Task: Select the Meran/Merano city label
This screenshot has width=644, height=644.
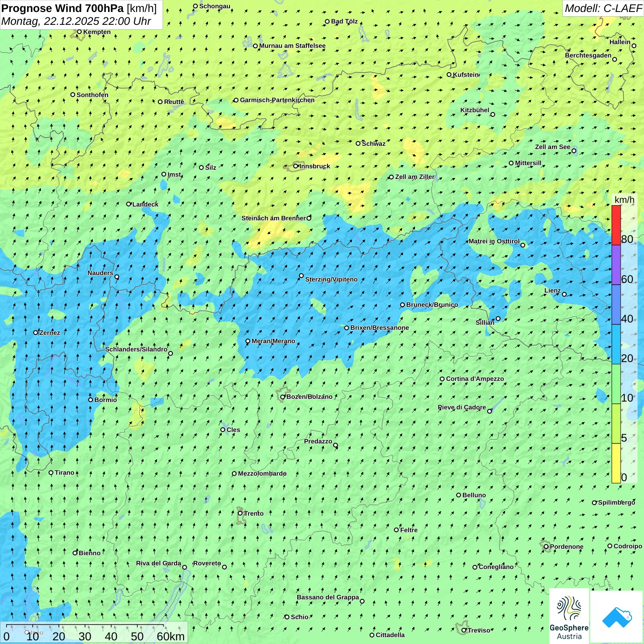Action: 273,341
